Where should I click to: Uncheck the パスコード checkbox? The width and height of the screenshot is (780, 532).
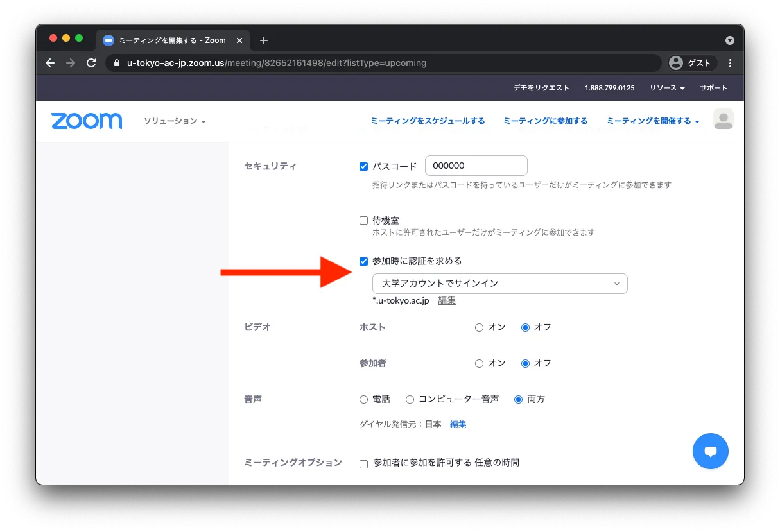364,166
